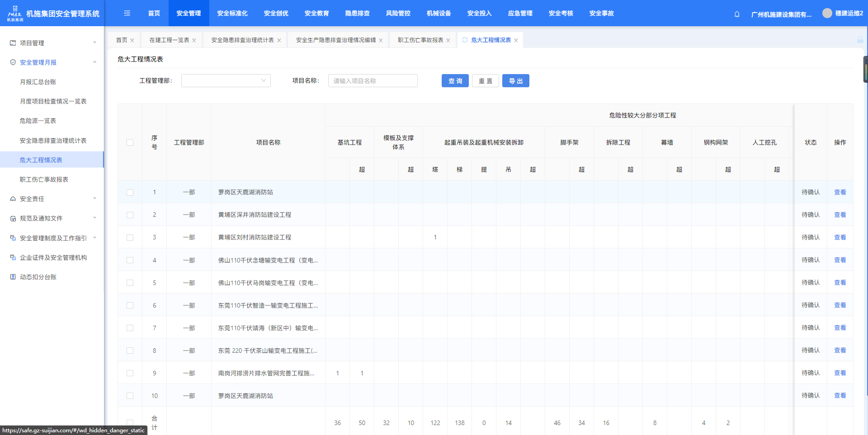Click the 企业证件及安全管理机构 sidebar icon
Screen dimensions: 868x435
tap(13, 257)
